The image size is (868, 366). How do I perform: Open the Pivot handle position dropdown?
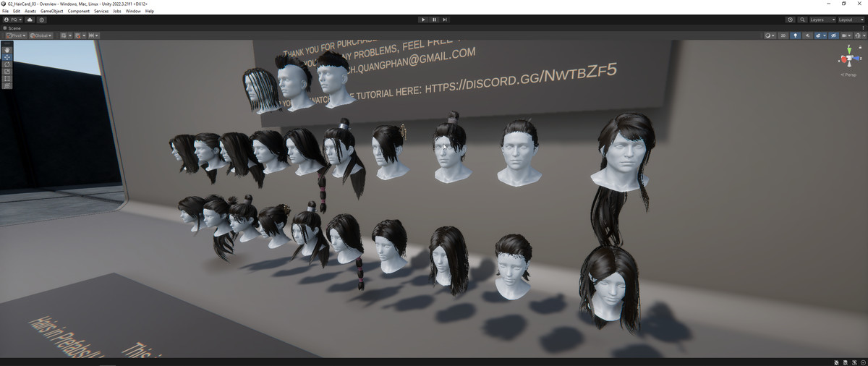pos(16,35)
